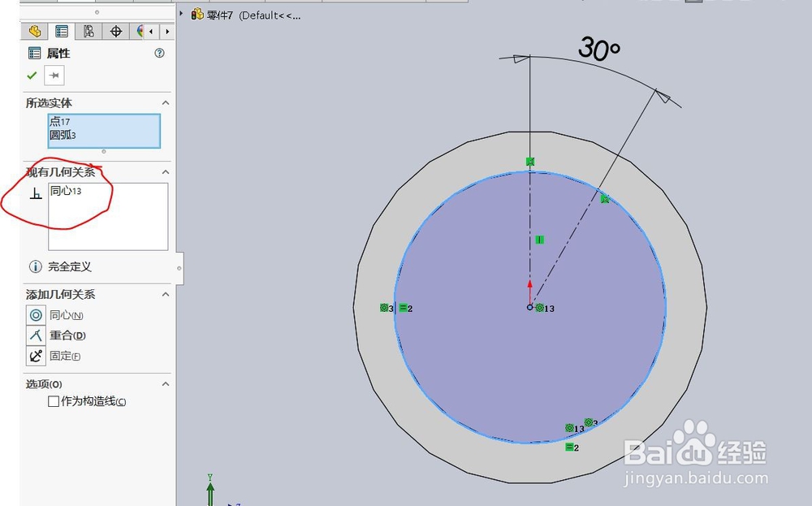Open the DimXpertManager tab
812x506 pixels.
[116, 32]
